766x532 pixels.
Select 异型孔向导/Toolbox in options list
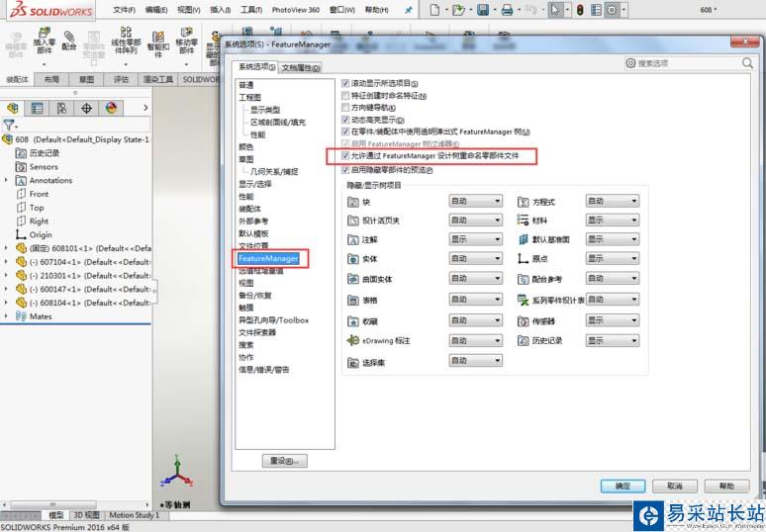click(273, 320)
